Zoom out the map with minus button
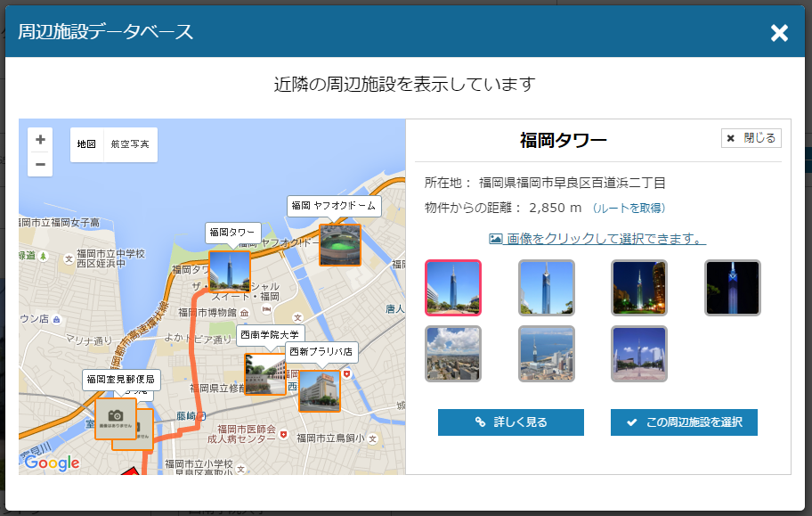Screen dimensions: 812x516 (x=40, y=164)
